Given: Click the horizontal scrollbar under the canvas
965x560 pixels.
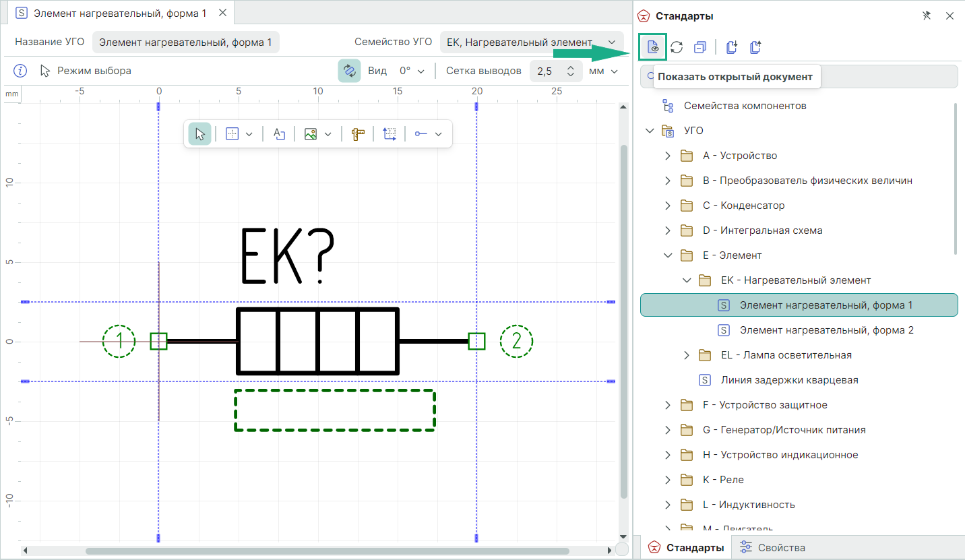Looking at the screenshot, I should click(x=327, y=551).
